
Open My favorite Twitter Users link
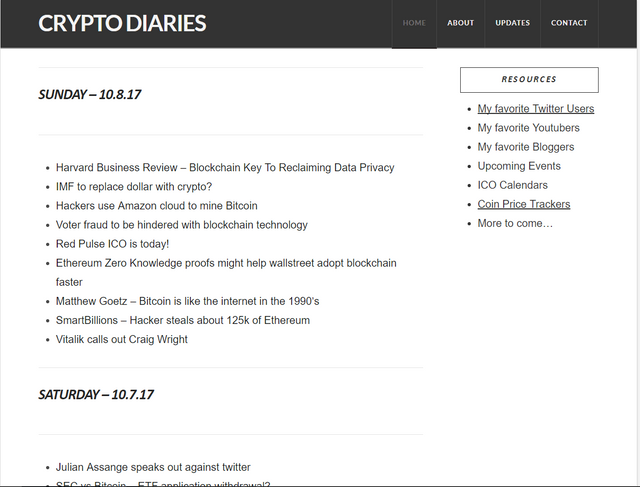[535, 109]
